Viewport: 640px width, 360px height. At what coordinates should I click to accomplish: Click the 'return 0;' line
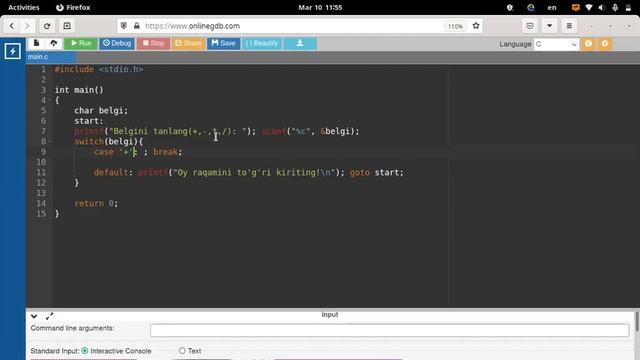coord(96,203)
